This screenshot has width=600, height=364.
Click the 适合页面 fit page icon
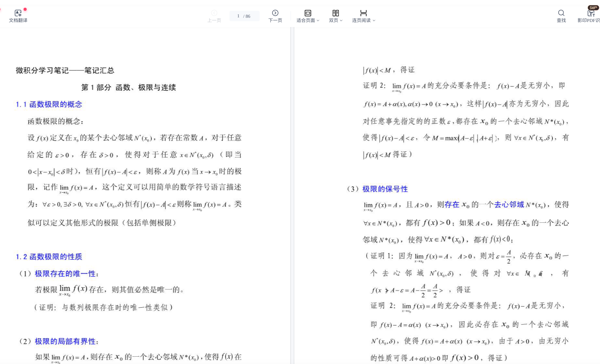tap(308, 13)
